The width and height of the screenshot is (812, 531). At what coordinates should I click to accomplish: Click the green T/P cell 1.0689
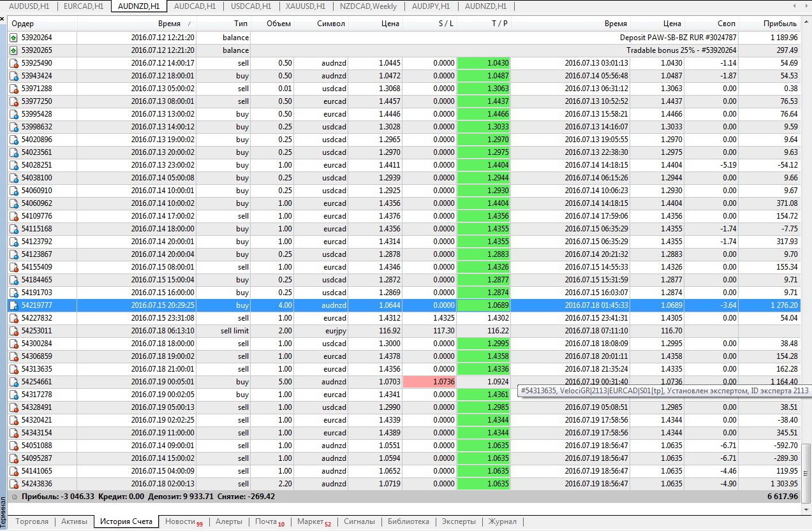tap(484, 305)
